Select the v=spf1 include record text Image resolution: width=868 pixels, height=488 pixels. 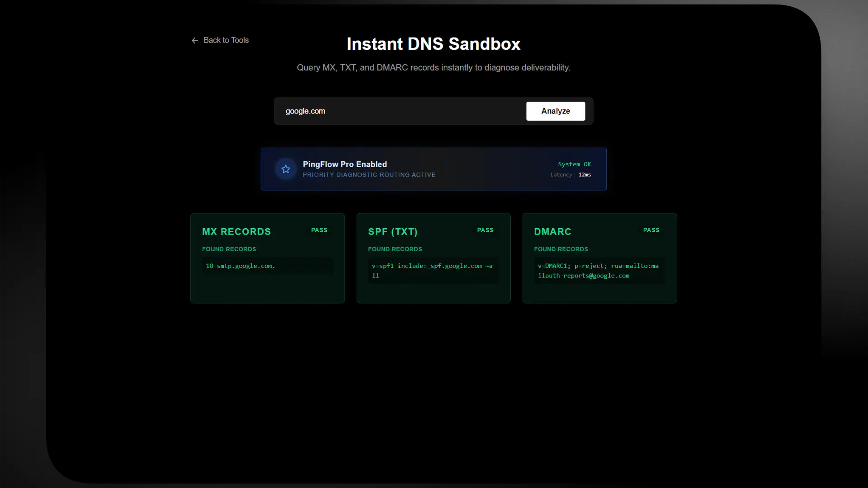click(434, 271)
